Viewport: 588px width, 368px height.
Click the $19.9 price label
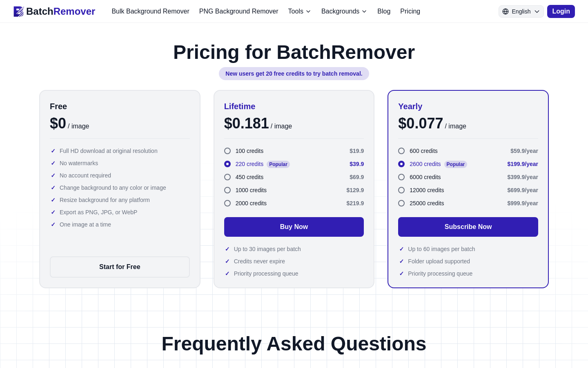(356, 151)
